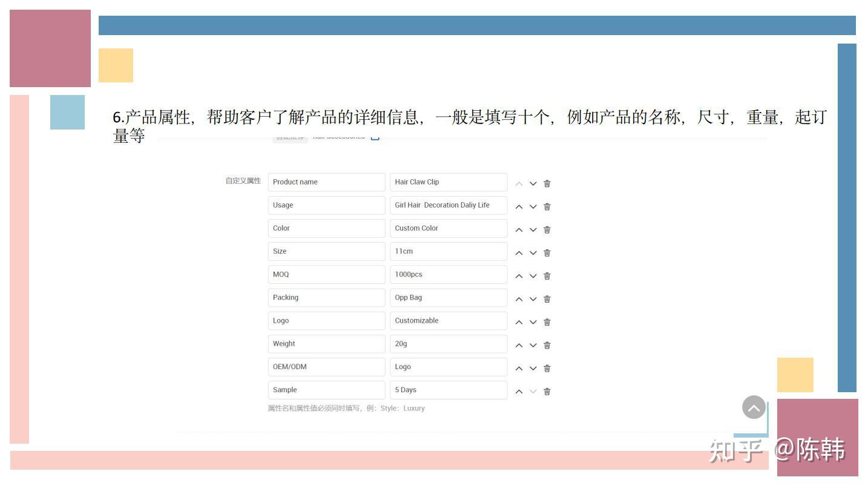Move the Weight row up
Screen dimensions: 868x486
point(519,345)
